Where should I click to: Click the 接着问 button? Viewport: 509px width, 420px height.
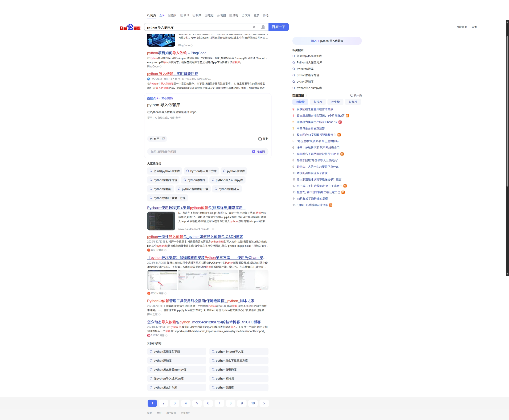pos(258,152)
